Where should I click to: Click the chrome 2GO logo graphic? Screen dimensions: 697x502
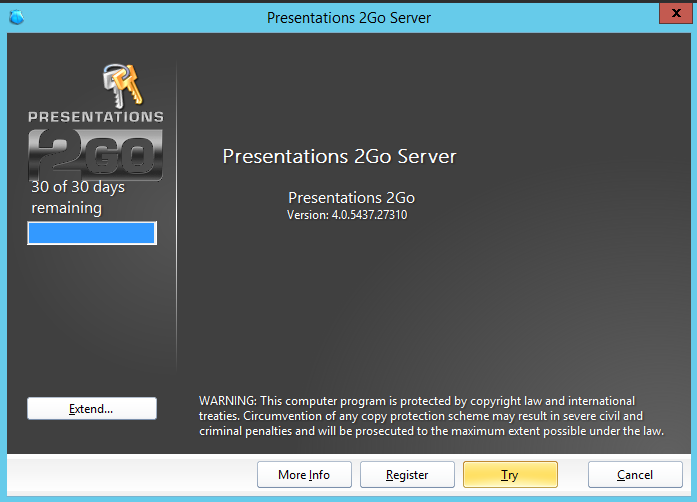click(95, 152)
